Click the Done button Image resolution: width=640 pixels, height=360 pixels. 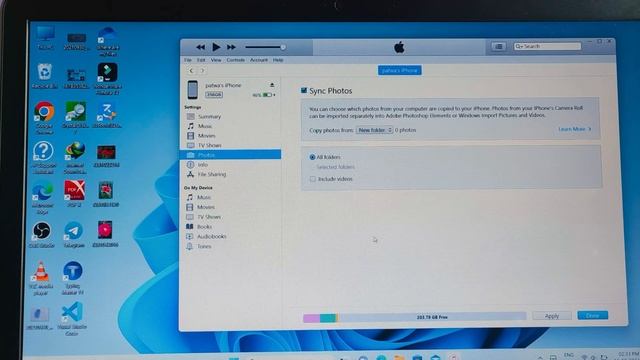pyautogui.click(x=592, y=316)
